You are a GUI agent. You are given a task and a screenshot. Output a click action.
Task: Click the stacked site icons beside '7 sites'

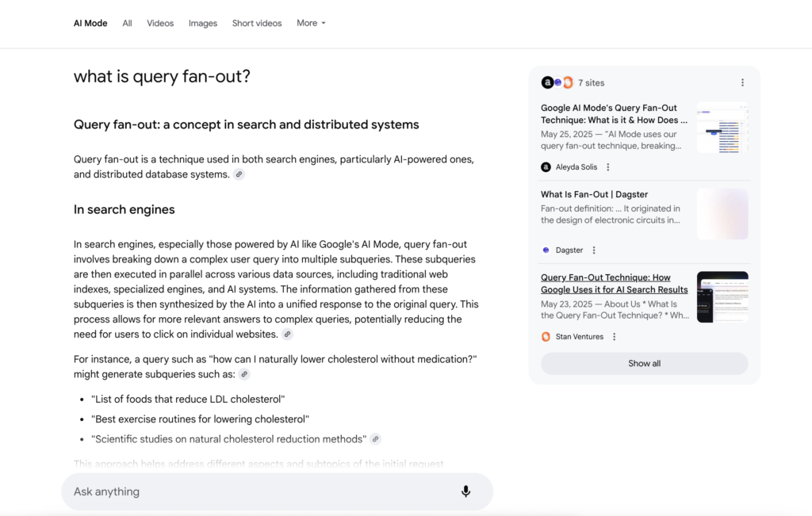pyautogui.click(x=557, y=82)
